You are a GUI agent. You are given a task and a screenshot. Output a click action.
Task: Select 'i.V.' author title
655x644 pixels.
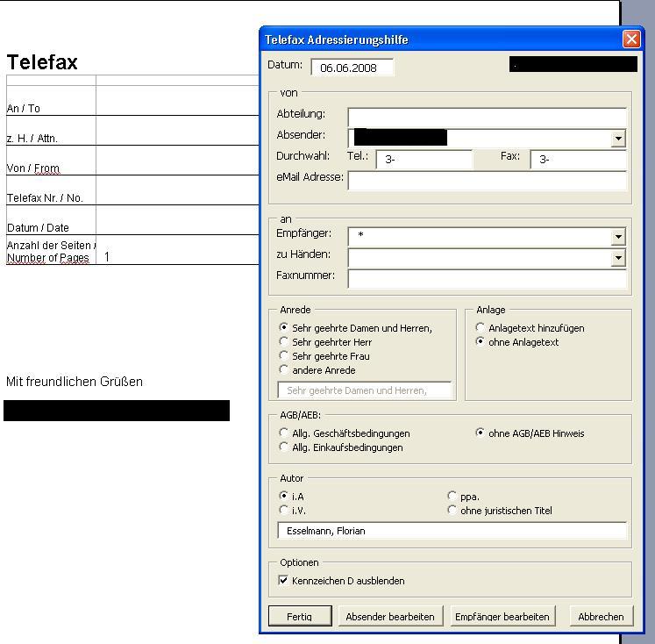point(283,511)
